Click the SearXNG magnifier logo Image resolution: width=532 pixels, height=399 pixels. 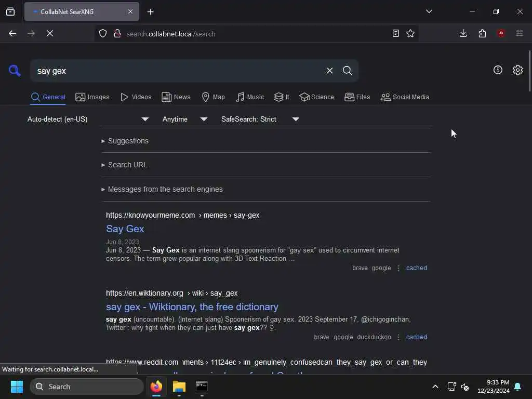tap(15, 71)
